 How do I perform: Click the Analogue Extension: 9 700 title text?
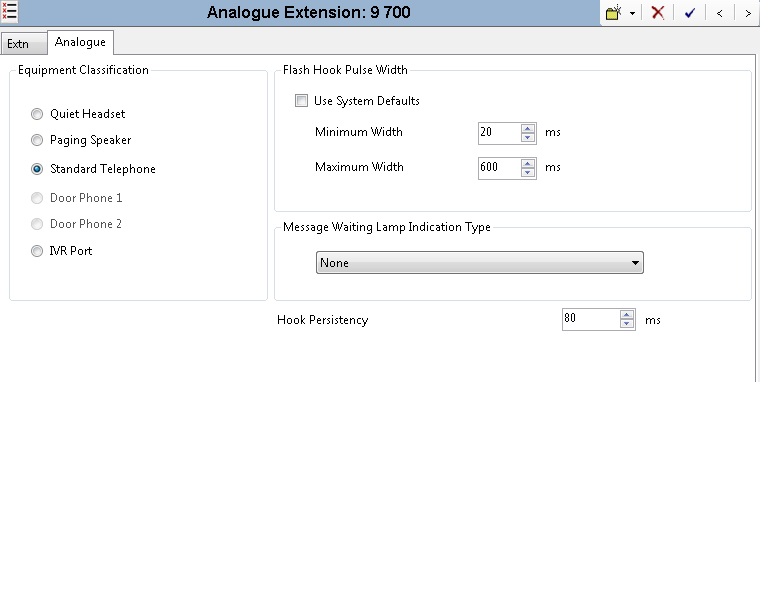click(x=309, y=12)
